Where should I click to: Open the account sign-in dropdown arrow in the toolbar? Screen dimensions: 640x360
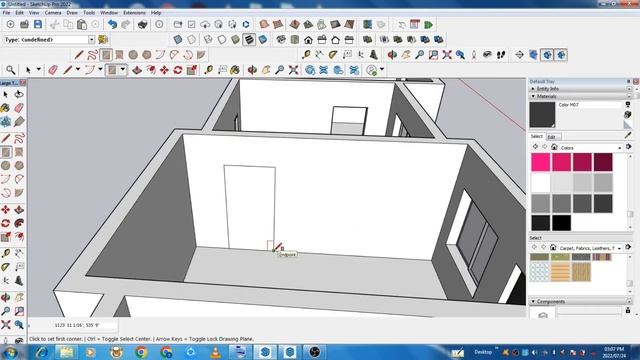coord(382,70)
